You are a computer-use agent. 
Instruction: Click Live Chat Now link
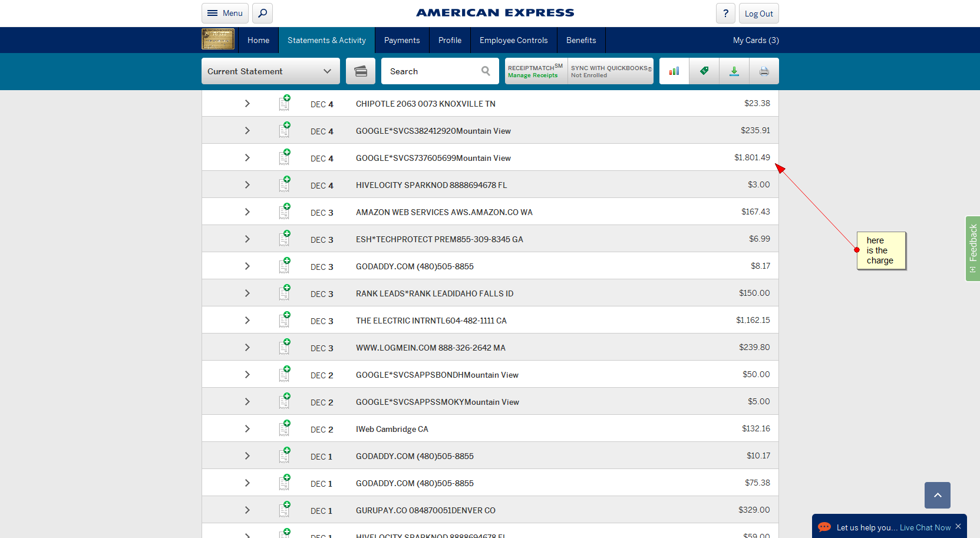click(x=925, y=527)
